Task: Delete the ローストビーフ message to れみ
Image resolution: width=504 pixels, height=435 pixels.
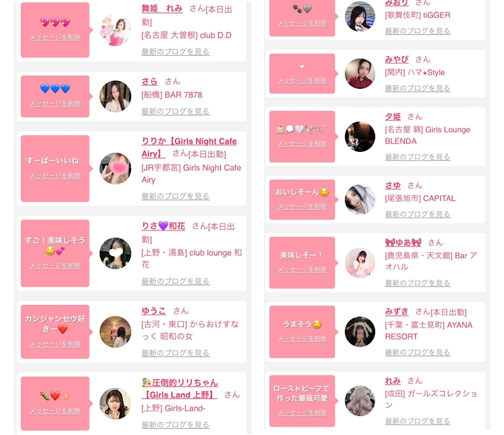Action: pyautogui.click(x=302, y=413)
